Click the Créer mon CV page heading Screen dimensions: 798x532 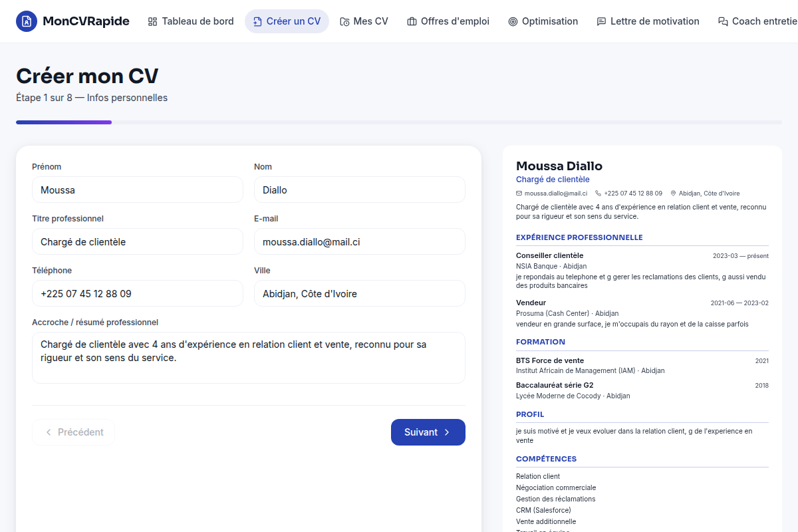[x=87, y=76]
